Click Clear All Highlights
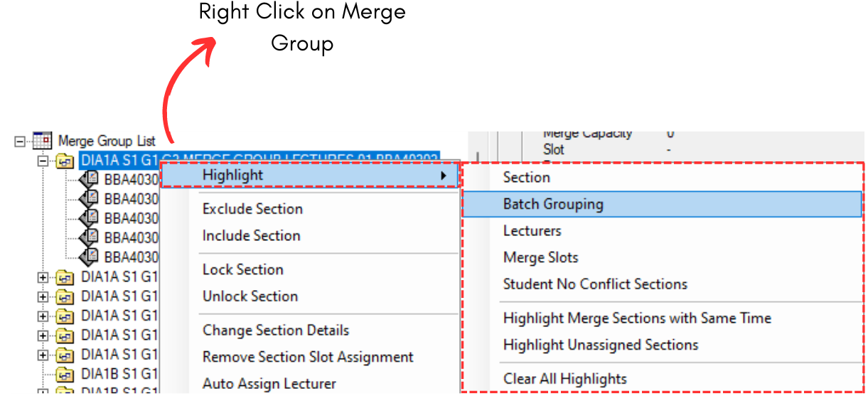 [x=564, y=379]
